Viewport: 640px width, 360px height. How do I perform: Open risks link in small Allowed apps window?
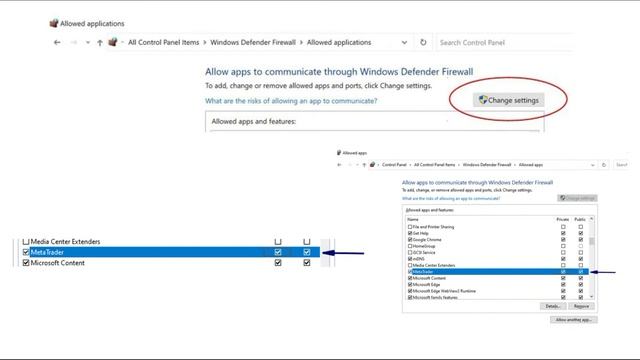point(451,198)
